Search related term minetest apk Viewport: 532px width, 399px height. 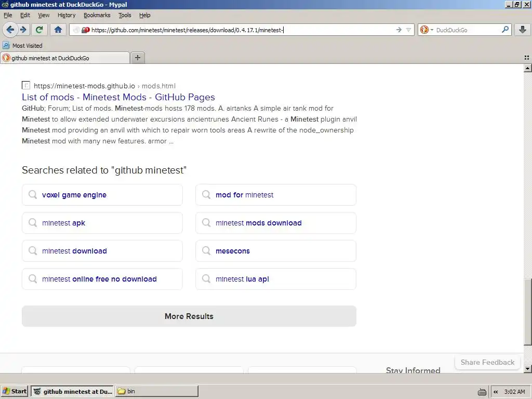point(102,223)
